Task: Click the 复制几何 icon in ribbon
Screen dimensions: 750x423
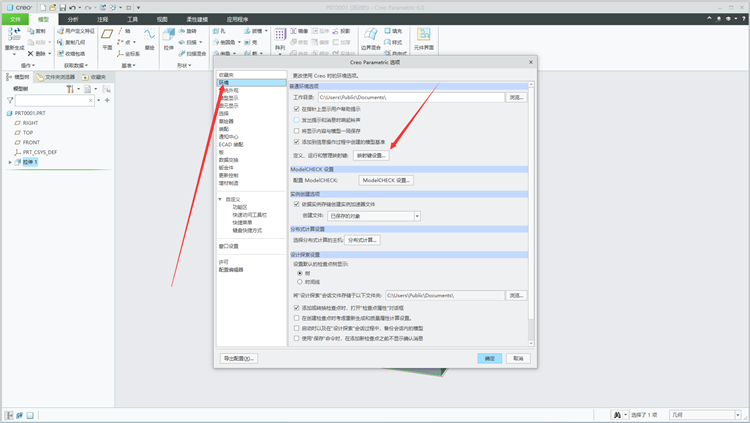Action: coord(60,42)
